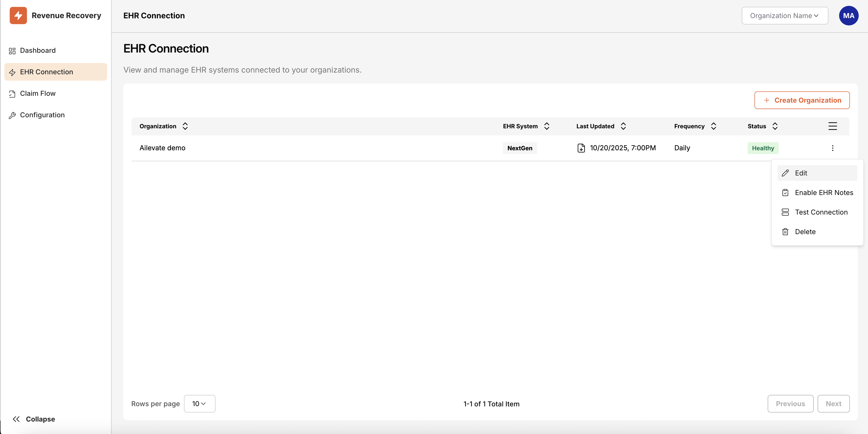Open the Organization Name dropdown

click(x=784, y=15)
